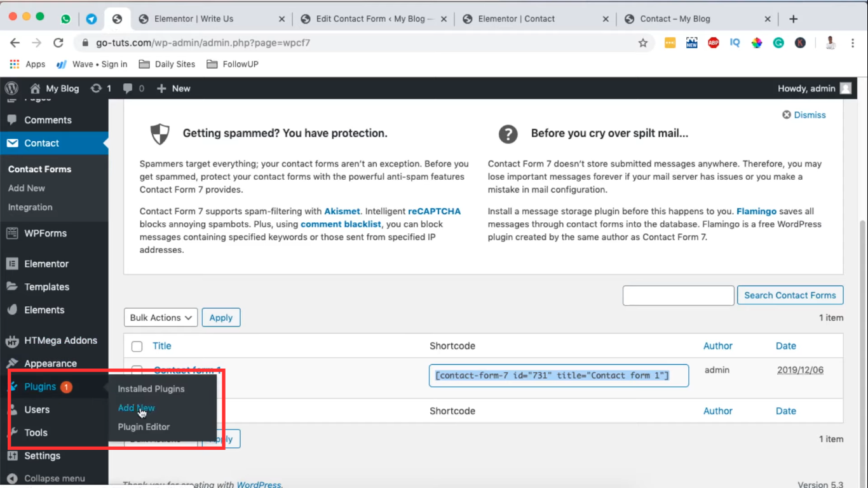Image resolution: width=868 pixels, height=488 pixels.
Task: Click the top Apply button
Action: (221, 318)
